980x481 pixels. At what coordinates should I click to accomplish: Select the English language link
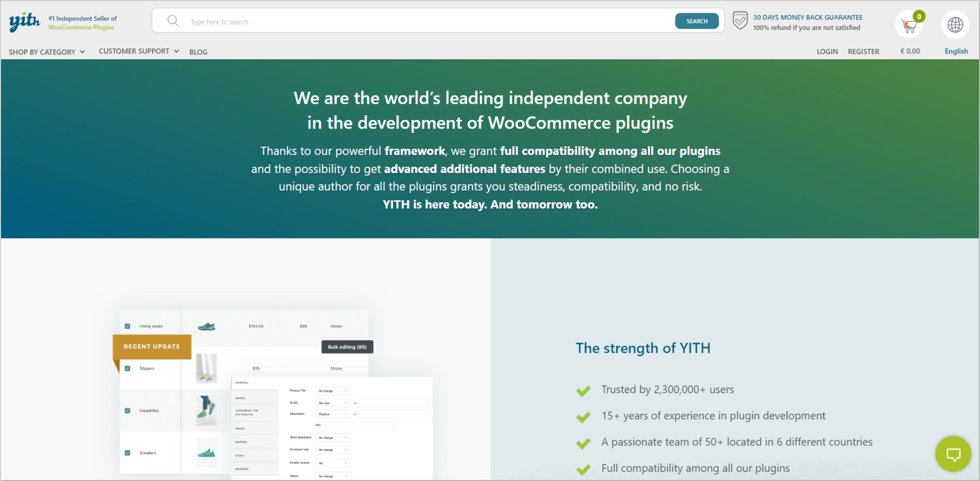click(x=956, y=51)
